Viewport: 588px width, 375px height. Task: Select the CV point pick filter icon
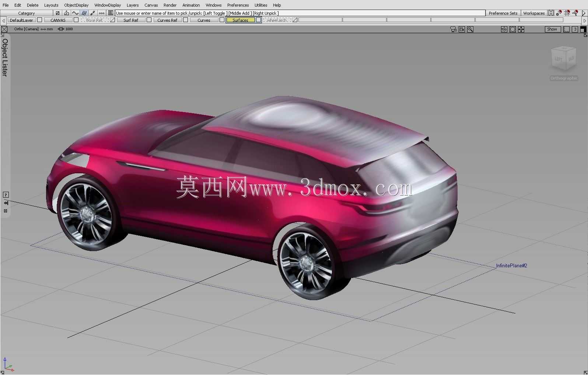pyautogui.click(x=92, y=13)
